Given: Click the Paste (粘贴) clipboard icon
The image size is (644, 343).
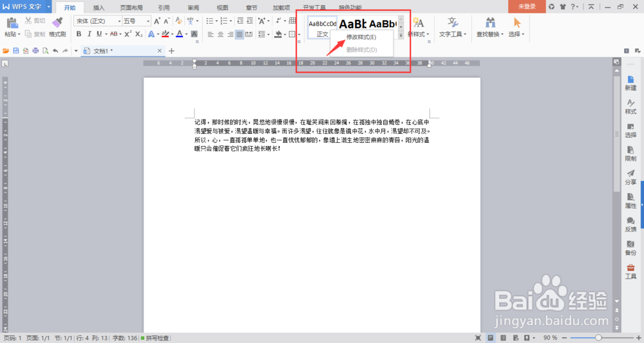Looking at the screenshot, I should point(12,23).
